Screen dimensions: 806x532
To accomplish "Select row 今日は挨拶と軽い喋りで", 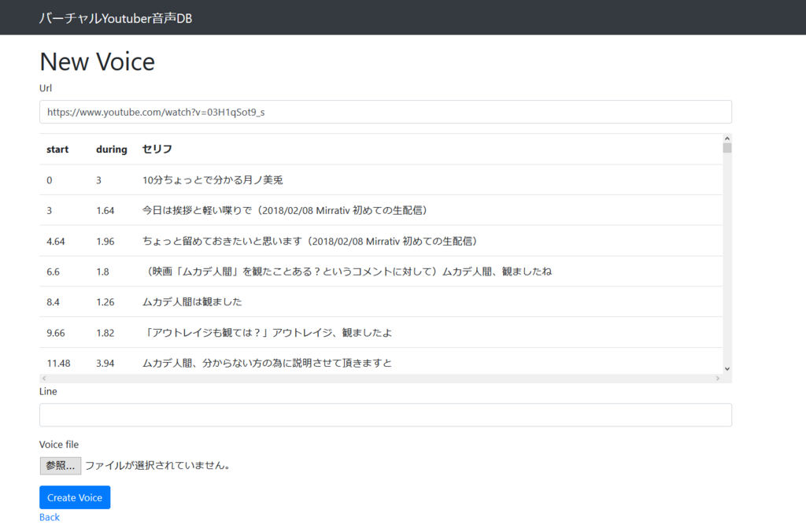I will 381,210.
